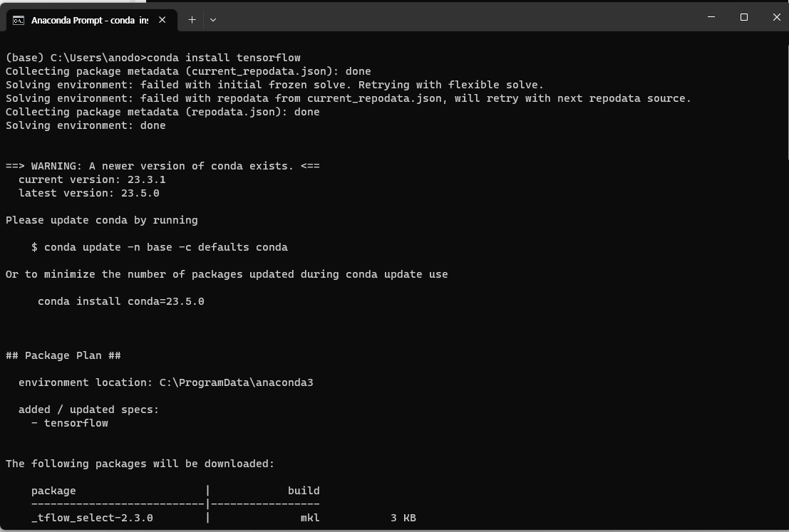Click the 'package' column header
This screenshot has height=532, width=789.
click(x=53, y=491)
